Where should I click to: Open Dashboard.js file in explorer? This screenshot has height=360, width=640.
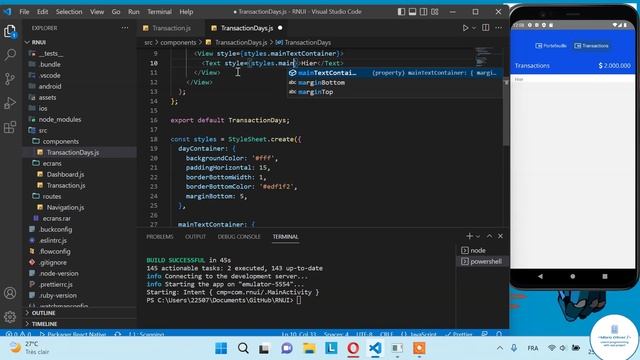tap(80, 175)
